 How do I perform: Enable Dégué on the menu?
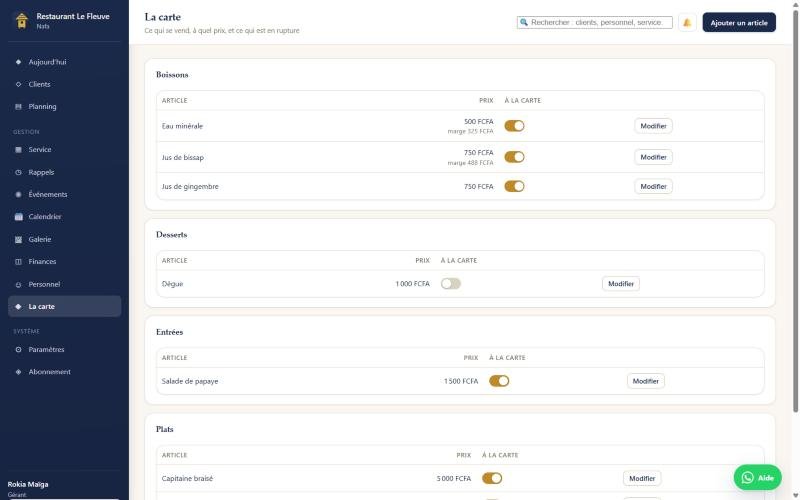point(451,284)
